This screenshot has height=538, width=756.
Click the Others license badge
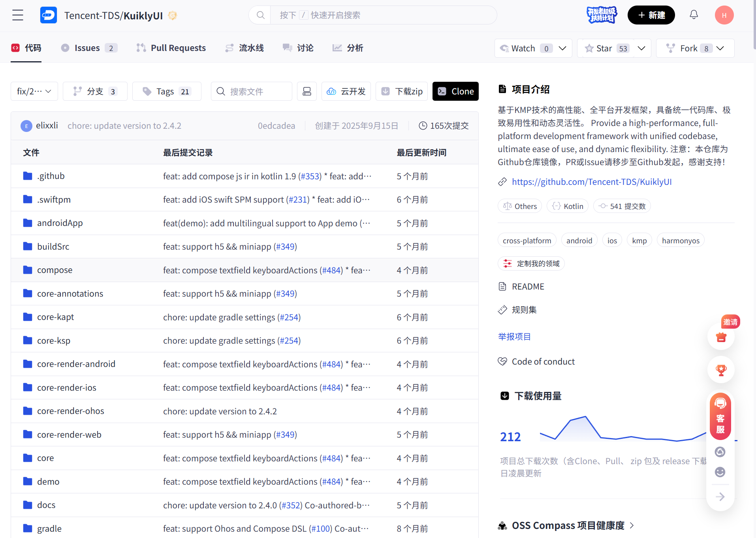click(x=520, y=206)
